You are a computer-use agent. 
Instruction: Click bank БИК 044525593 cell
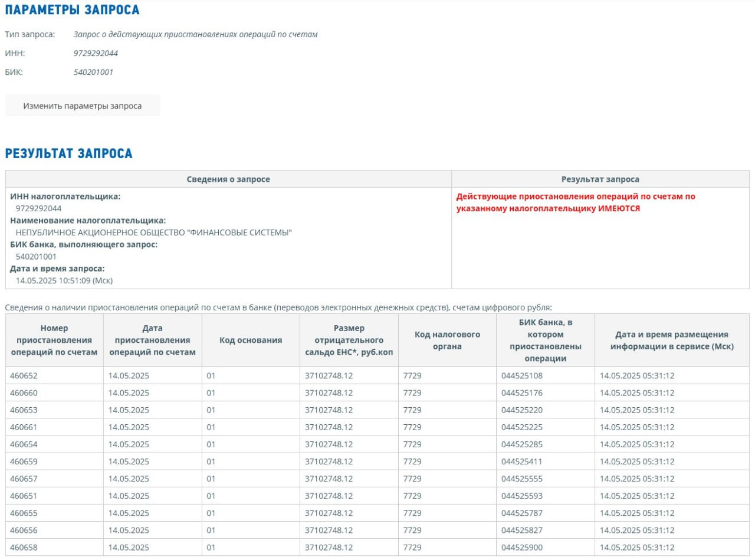point(546,496)
